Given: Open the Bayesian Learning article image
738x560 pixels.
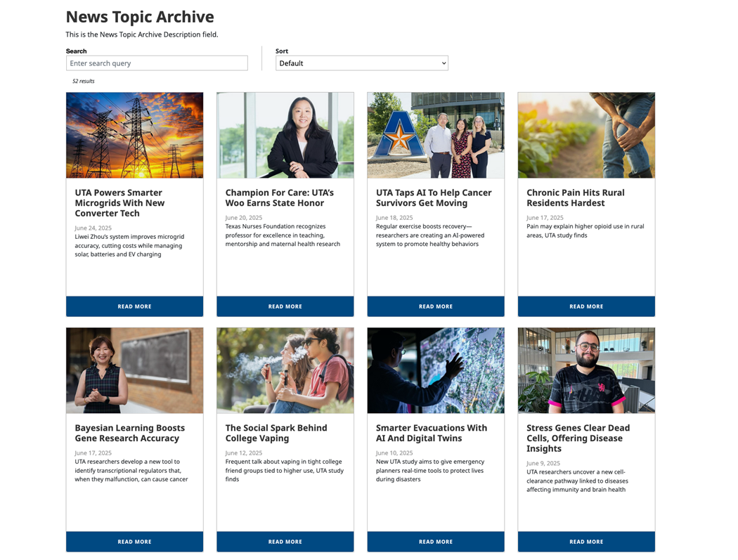Looking at the screenshot, I should pyautogui.click(x=135, y=370).
